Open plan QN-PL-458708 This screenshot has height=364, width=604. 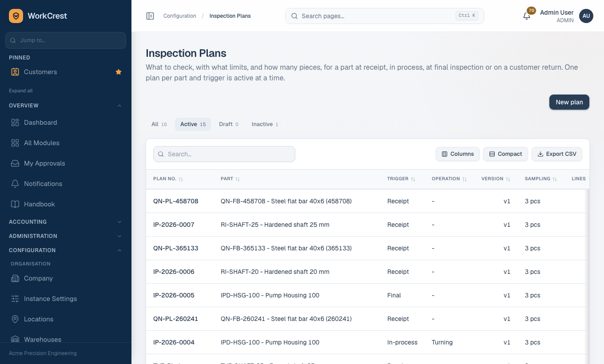coord(176,201)
